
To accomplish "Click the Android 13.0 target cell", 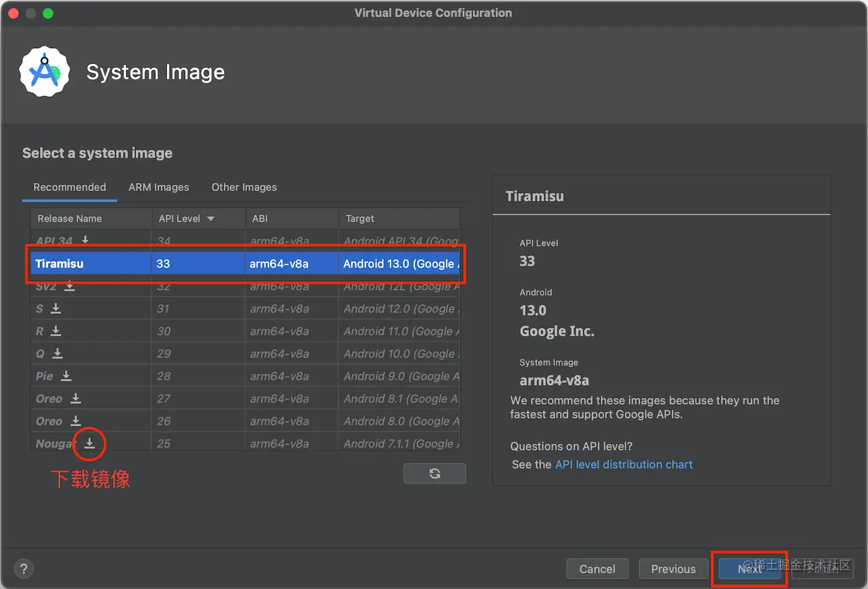I will tap(399, 264).
